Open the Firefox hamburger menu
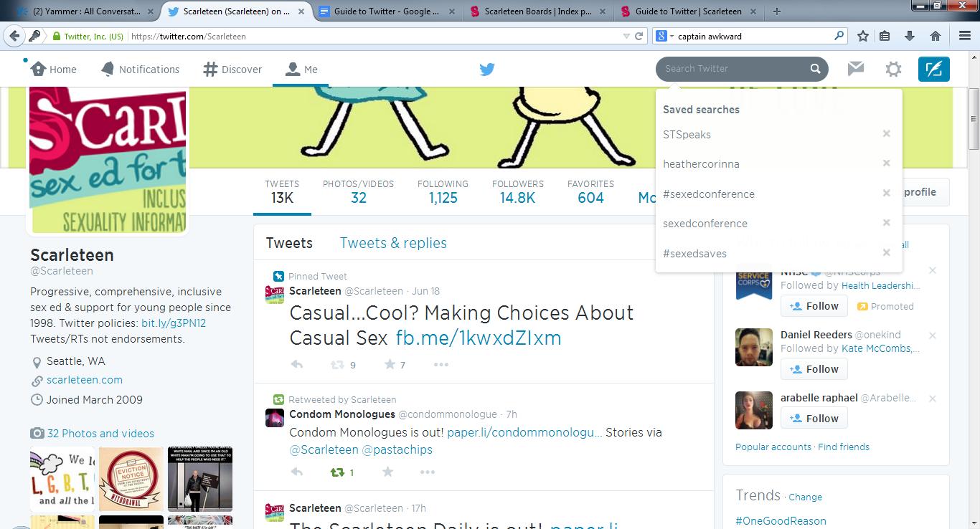 [x=965, y=36]
